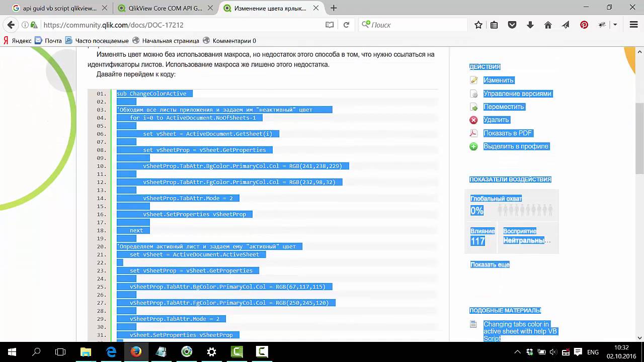Open File Explorer from taskbar
The height and width of the screenshot is (362, 644).
point(86,352)
